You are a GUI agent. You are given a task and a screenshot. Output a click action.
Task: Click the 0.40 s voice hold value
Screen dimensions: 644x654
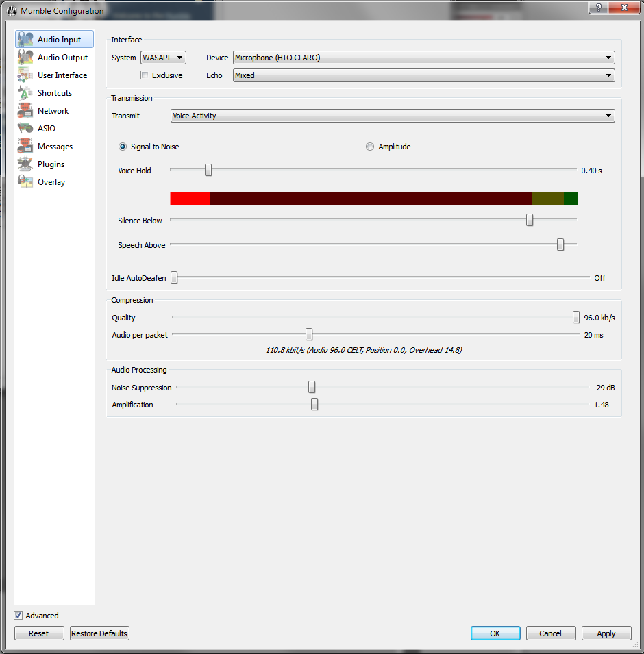click(x=591, y=171)
